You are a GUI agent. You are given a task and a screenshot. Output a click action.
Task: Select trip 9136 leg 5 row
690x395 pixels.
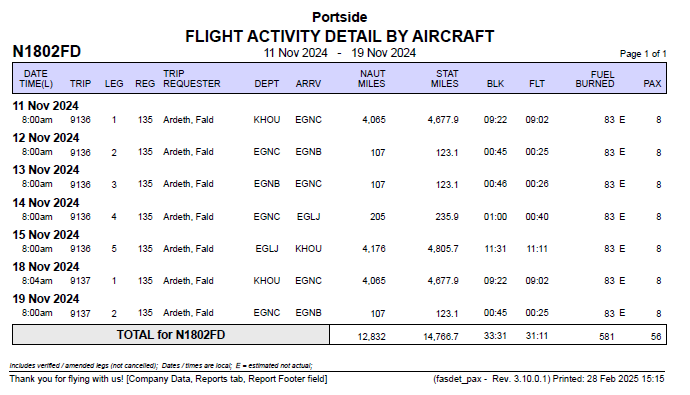[340, 249]
